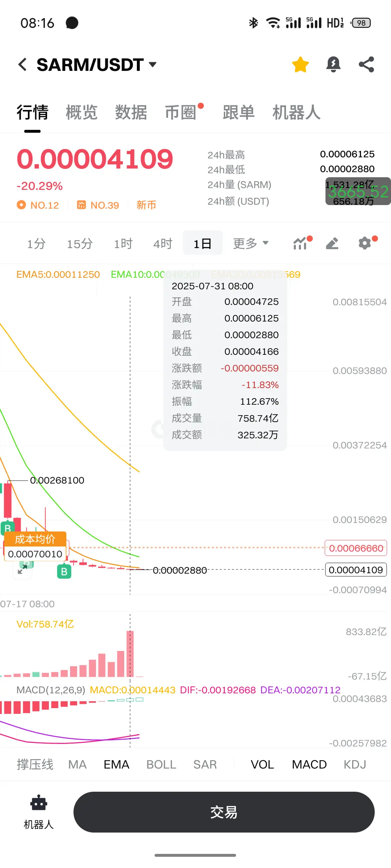Switch to the 概览 tab
391x868 pixels.
click(82, 112)
